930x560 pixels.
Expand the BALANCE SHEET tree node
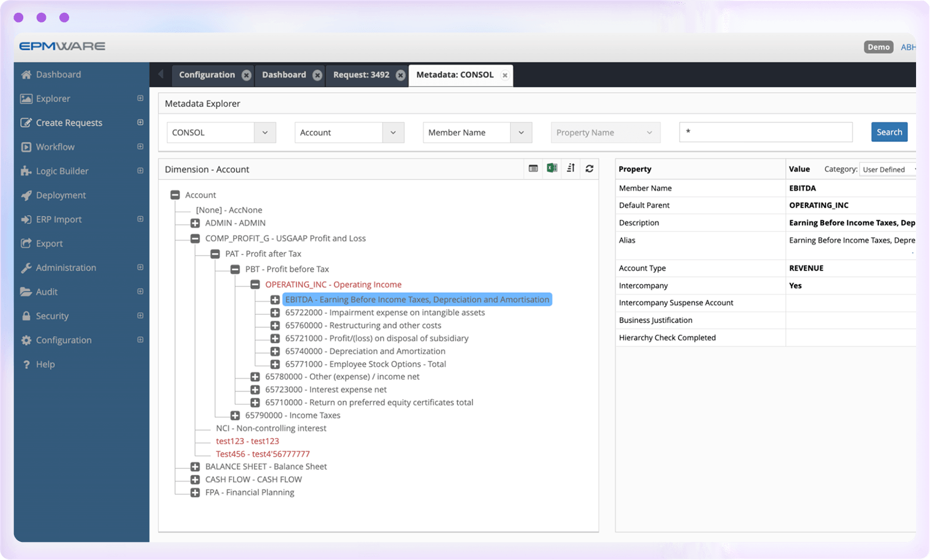coord(195,466)
